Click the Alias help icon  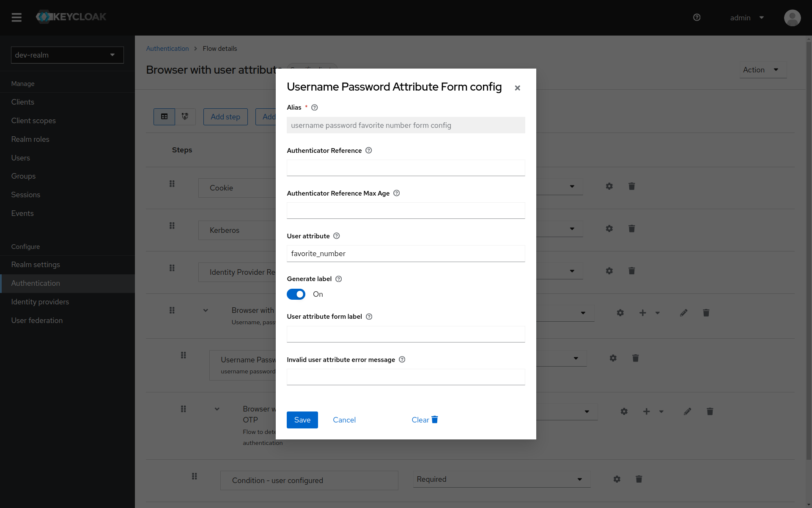pyautogui.click(x=314, y=108)
